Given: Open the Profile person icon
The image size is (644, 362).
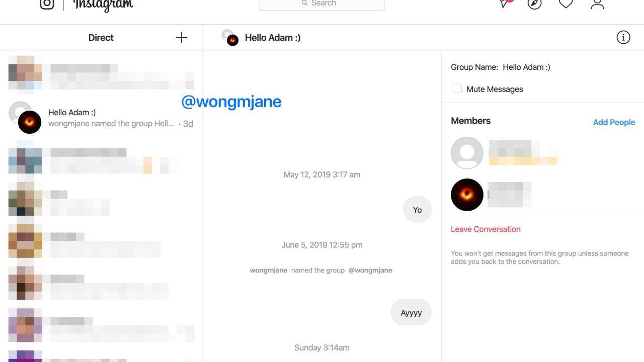Looking at the screenshot, I should tap(597, 4).
